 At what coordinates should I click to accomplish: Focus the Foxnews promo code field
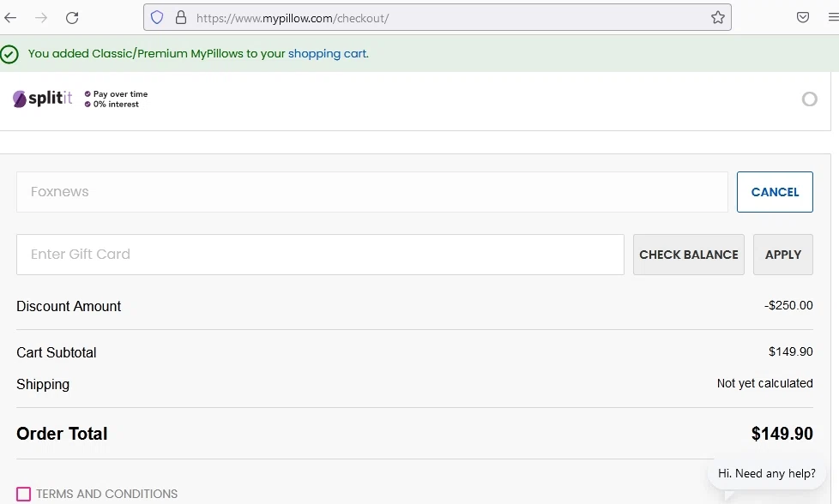(371, 192)
